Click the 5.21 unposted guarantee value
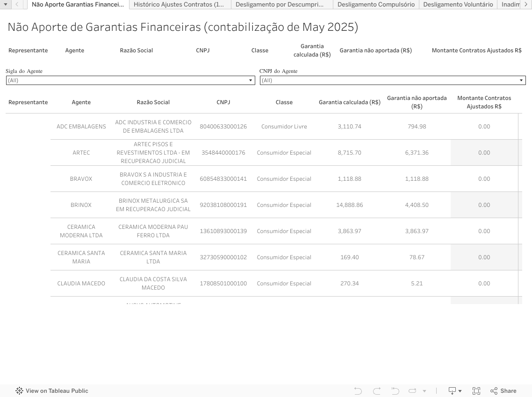The image size is (532, 397). click(417, 284)
